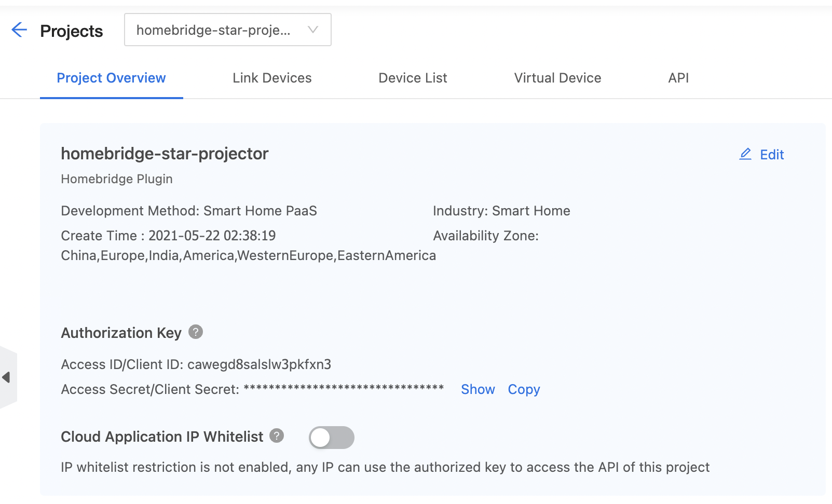Screen dimensions: 832x504
Task: Click the Access ID cawegd8salslw3pkfxn3 text
Action: tap(259, 364)
